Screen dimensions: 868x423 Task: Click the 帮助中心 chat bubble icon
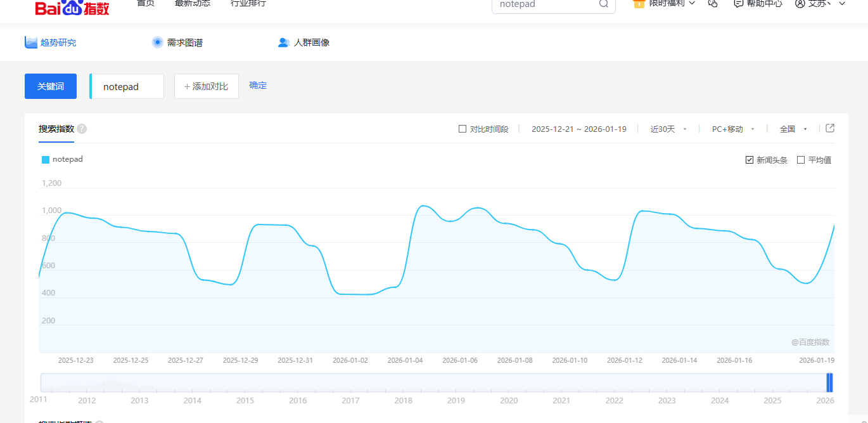(738, 4)
